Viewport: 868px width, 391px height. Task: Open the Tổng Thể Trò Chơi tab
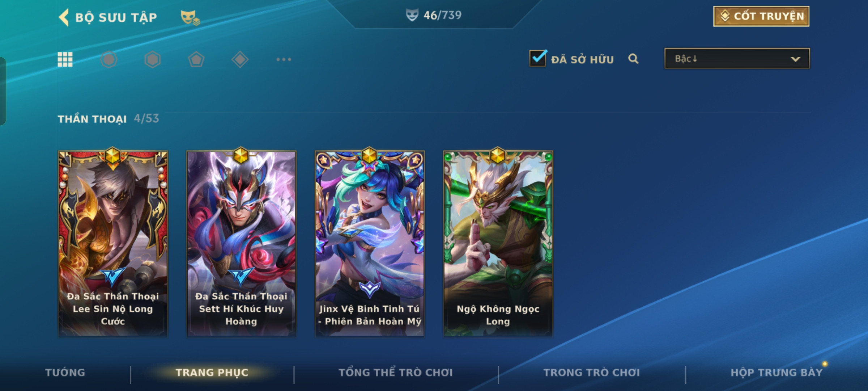(396, 373)
